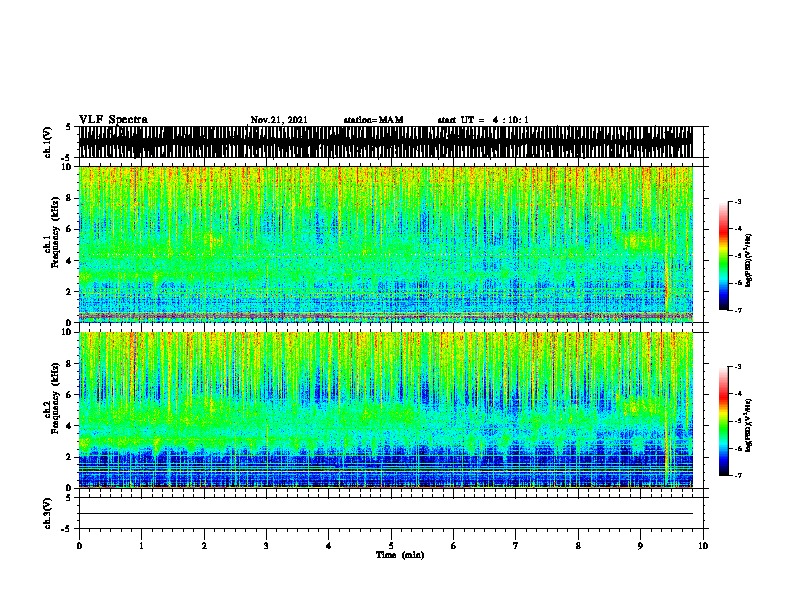Click time axis tick label '7'
Viewport: 792px width, 612px height.
coord(516,545)
